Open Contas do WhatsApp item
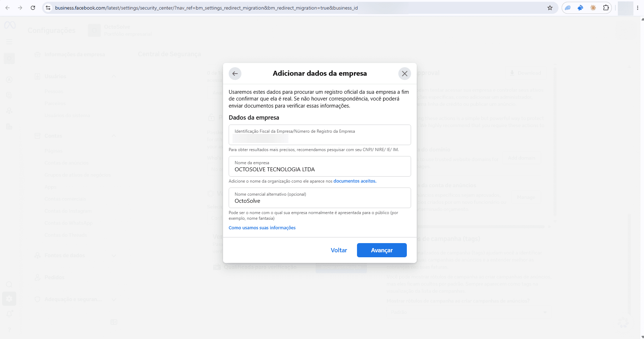Viewport: 644px width, 339px height. [x=68, y=223]
